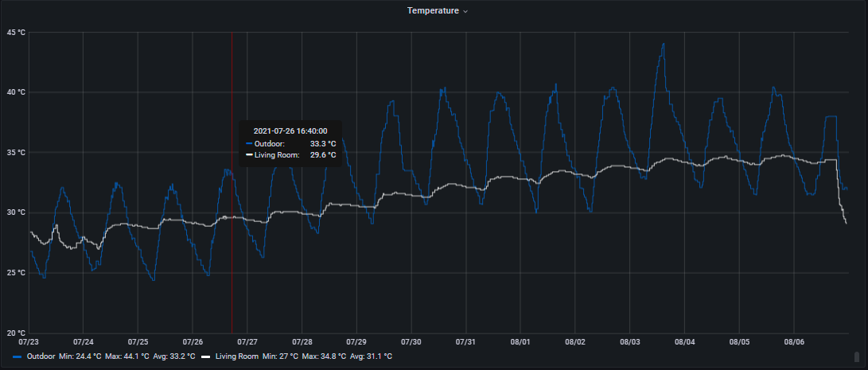Click the tooltip Outdoor 33.3 °C value
Screen dimensions: 868x370
click(x=323, y=143)
